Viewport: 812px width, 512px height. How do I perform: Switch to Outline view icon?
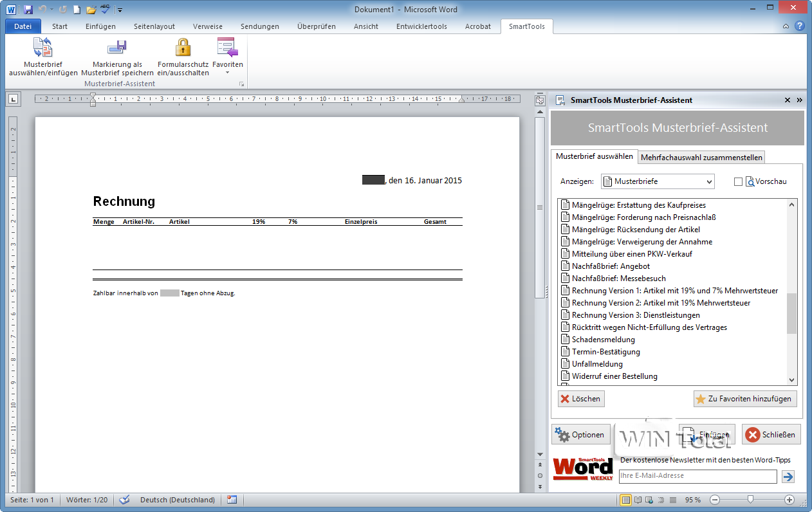pos(661,500)
